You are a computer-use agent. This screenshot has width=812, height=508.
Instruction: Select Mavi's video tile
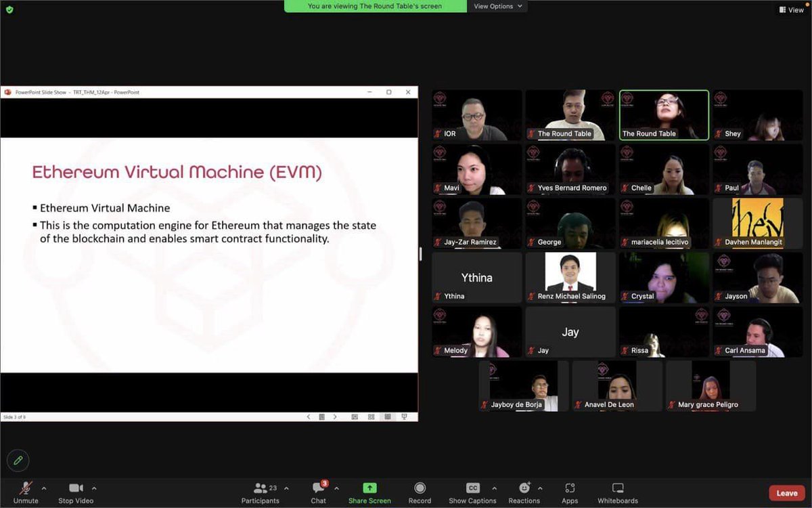point(477,169)
